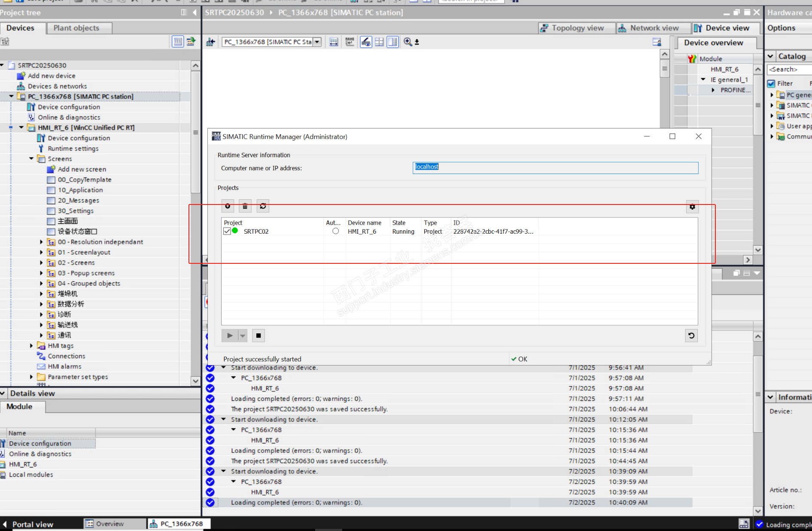Click the refresh projects icon

pyautogui.click(x=263, y=206)
